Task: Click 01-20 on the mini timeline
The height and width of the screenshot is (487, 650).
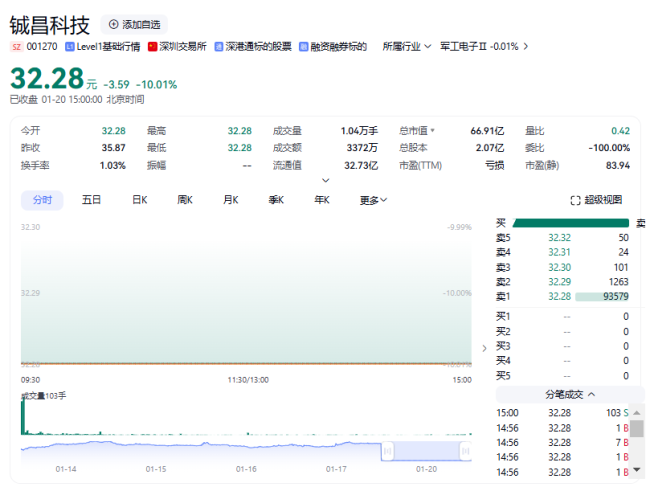Action: [x=426, y=469]
